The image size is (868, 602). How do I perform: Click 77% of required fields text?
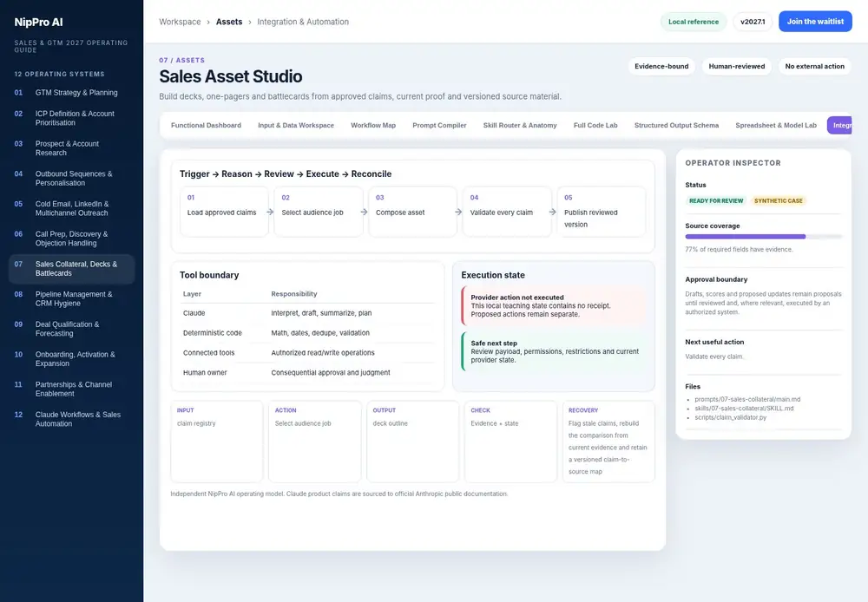click(739, 250)
